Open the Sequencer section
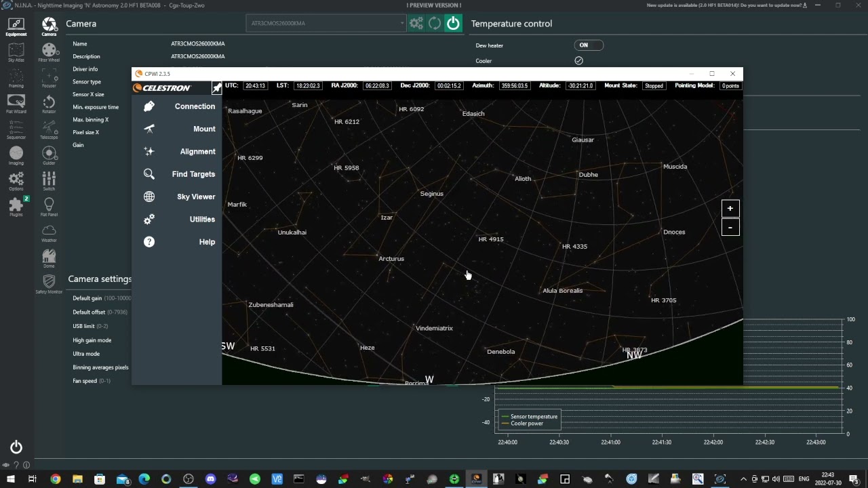Screen dimensions: 868x488 (16, 130)
